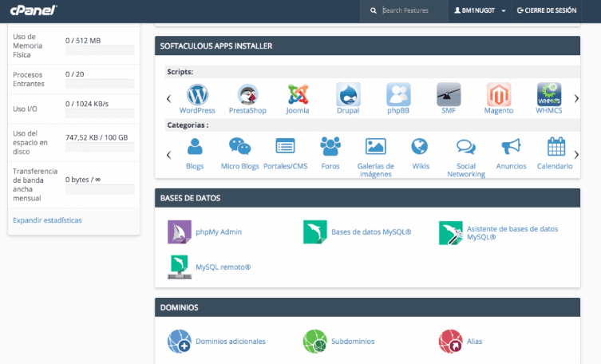Advance Categorias carousel with the right arrow
601x364 pixels.
tap(576, 155)
